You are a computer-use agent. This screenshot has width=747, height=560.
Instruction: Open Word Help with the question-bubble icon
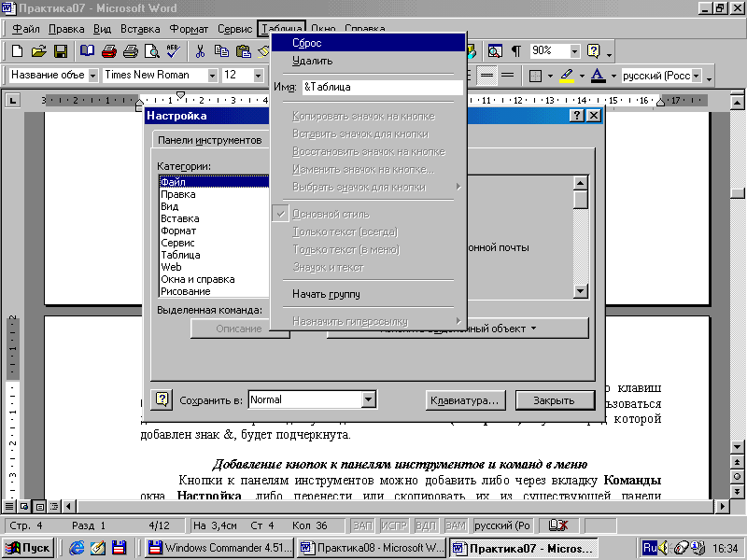pyautogui.click(x=594, y=51)
